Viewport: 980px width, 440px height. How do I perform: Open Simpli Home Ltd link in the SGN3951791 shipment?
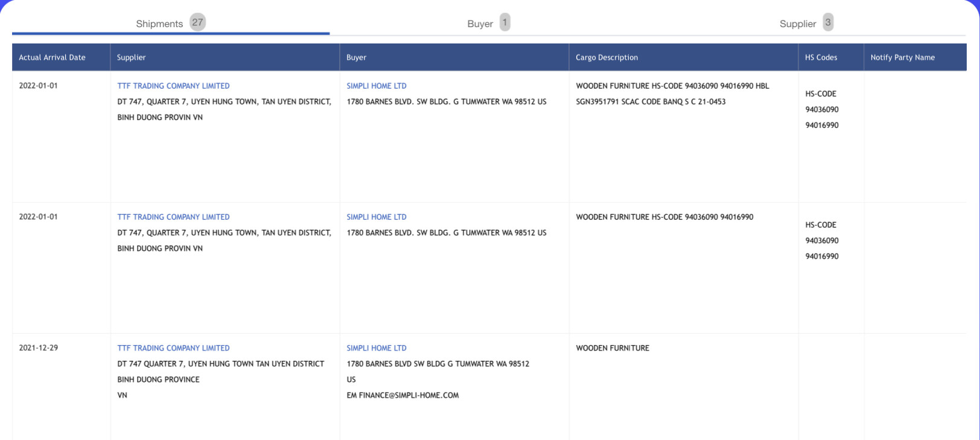coord(377,86)
